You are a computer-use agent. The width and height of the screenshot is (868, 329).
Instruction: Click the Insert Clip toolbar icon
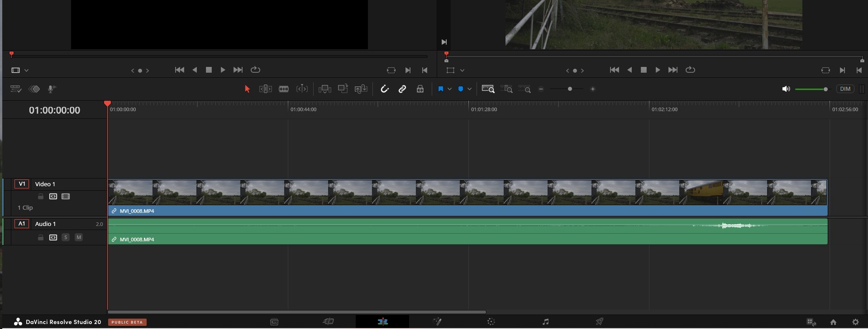pos(324,89)
